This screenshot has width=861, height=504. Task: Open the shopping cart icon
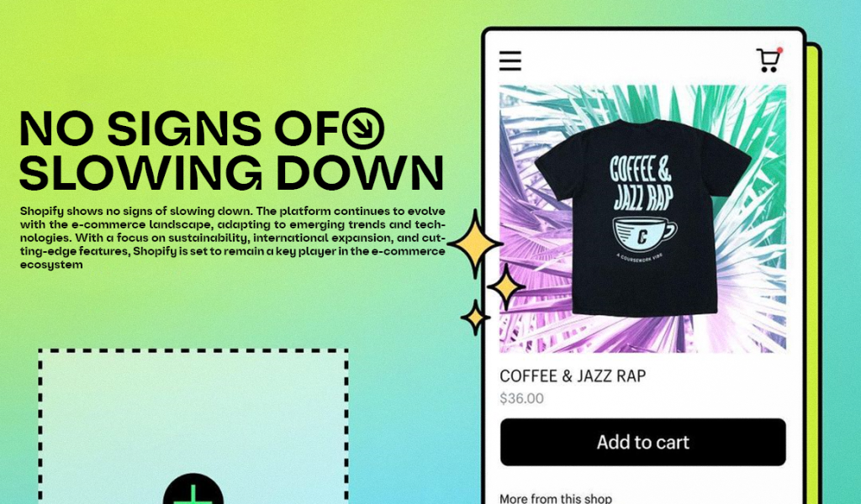[x=769, y=60]
